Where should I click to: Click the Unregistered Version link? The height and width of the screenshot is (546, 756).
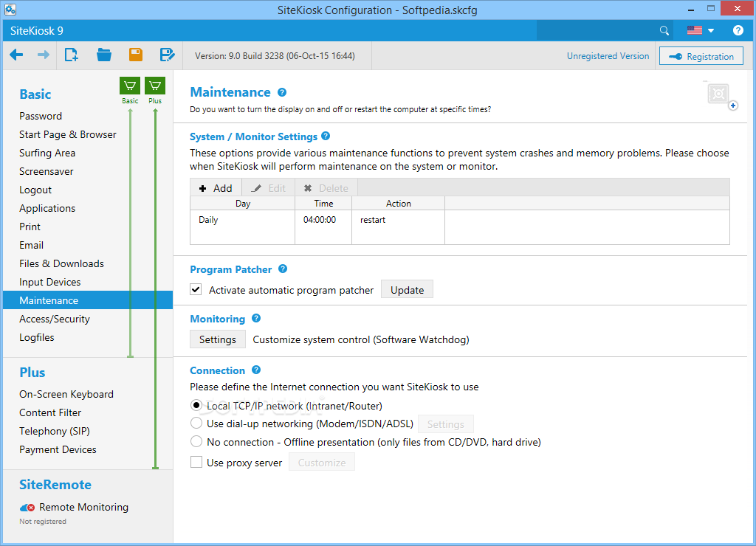[608, 56]
